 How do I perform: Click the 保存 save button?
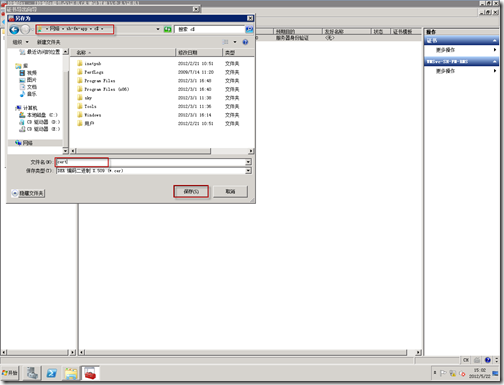pyautogui.click(x=191, y=191)
